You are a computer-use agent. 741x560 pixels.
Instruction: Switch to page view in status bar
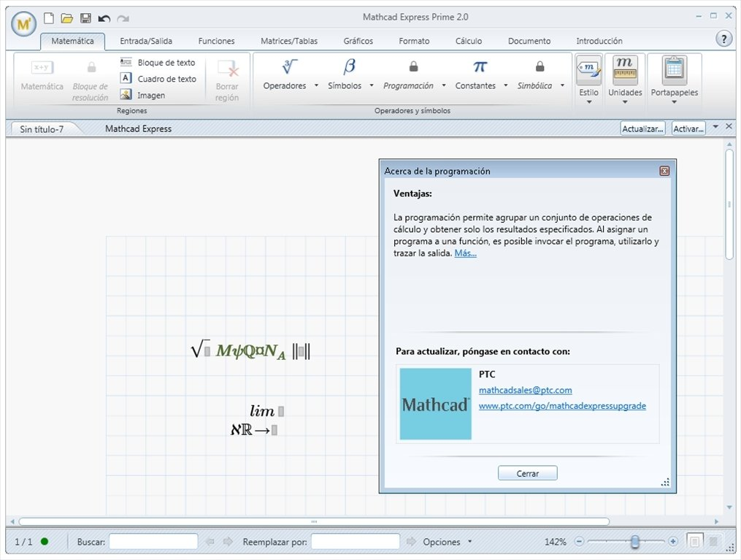click(694, 542)
